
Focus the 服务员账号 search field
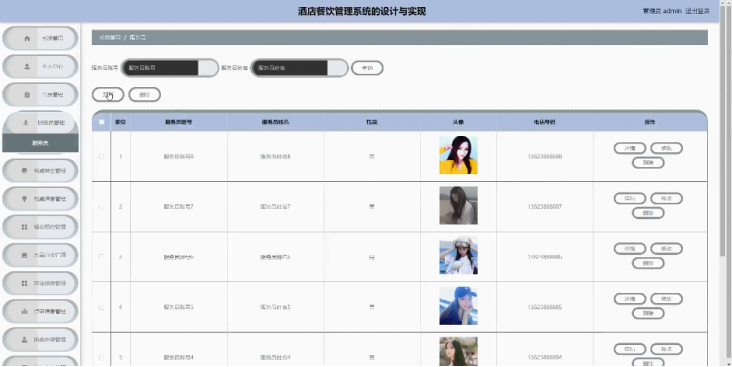click(x=169, y=68)
